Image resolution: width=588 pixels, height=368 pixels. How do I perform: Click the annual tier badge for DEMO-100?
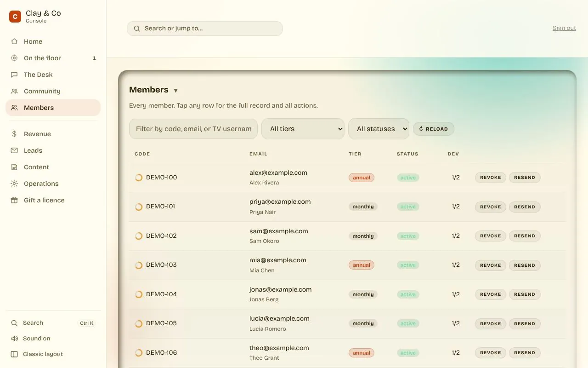point(362,178)
